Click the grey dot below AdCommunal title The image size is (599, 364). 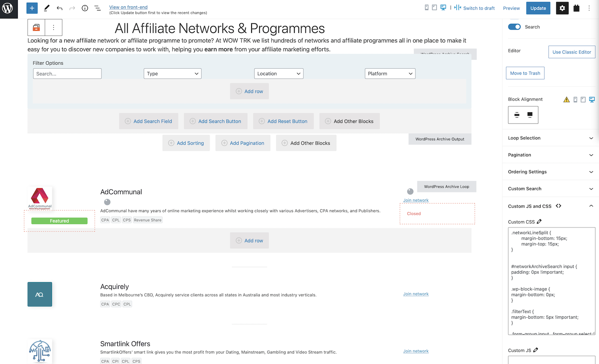coord(107,202)
